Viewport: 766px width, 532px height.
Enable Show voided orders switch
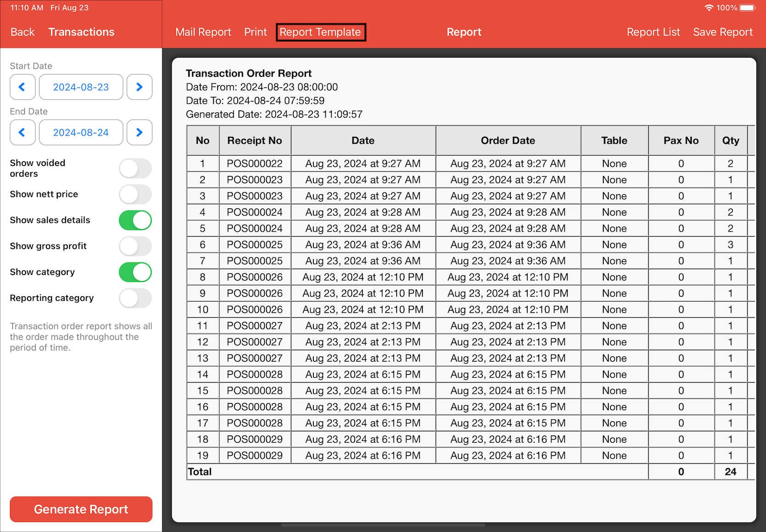click(x=135, y=168)
